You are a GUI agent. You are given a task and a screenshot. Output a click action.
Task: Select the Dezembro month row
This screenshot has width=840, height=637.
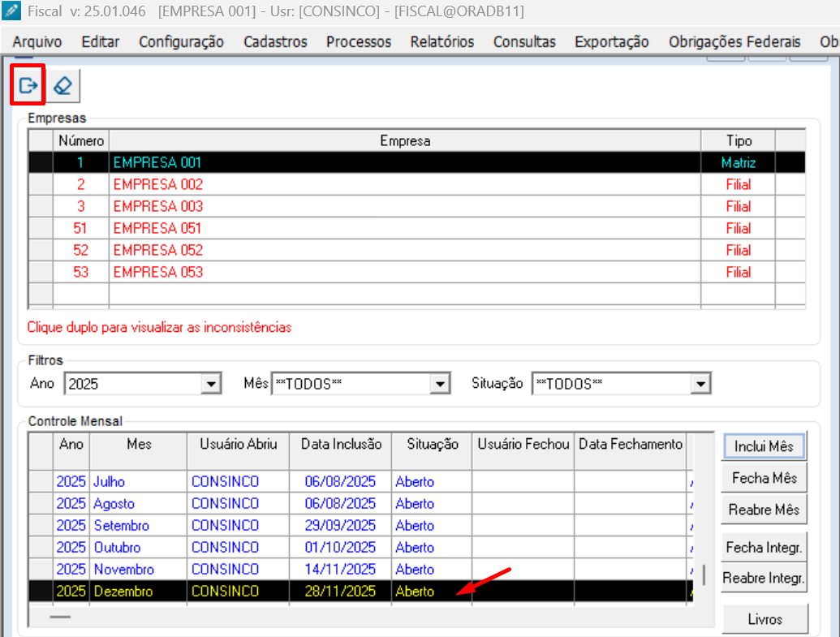[x=360, y=592]
